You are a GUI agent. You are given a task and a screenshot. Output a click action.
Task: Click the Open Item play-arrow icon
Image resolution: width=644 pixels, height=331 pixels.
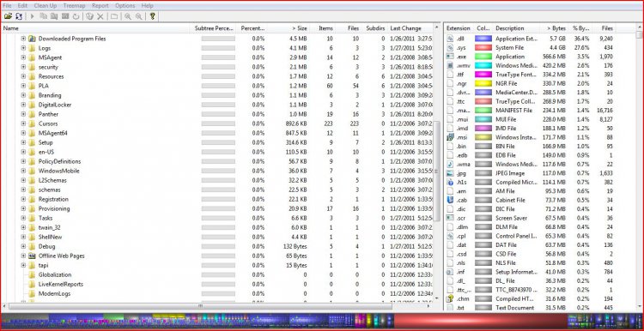[x=32, y=16]
